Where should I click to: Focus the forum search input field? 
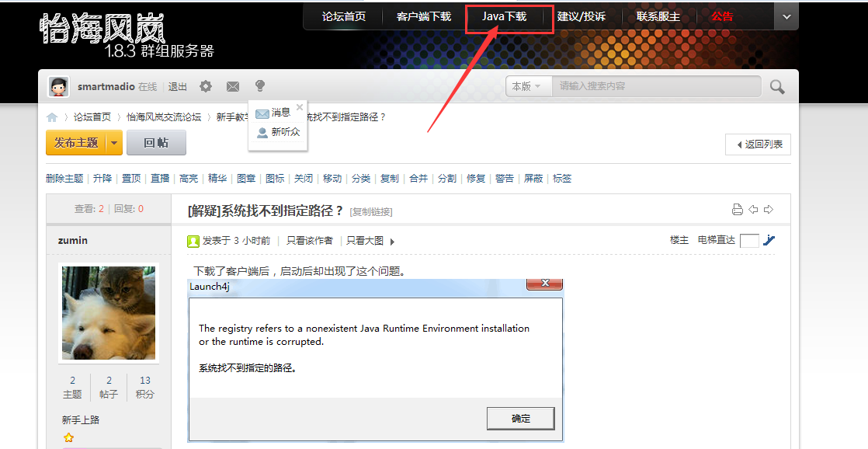[656, 86]
